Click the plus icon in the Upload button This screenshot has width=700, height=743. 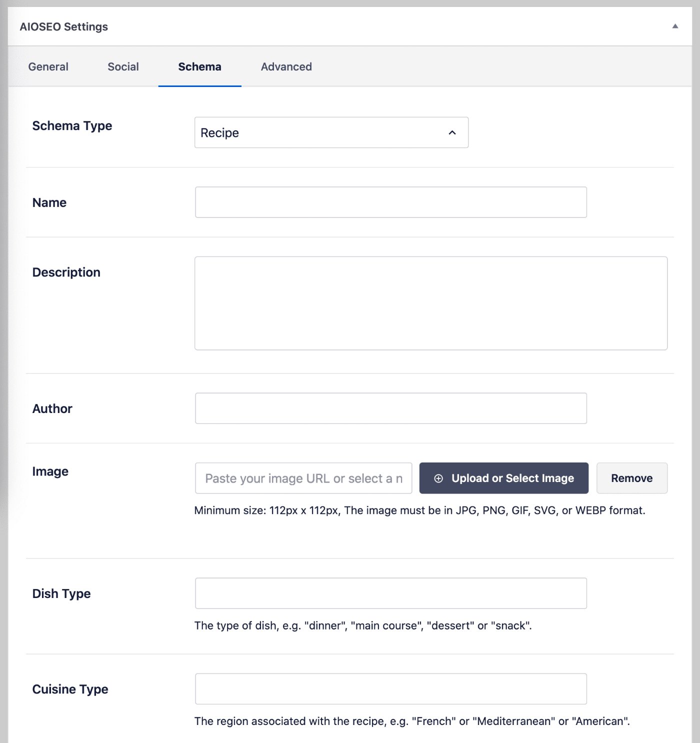438,478
